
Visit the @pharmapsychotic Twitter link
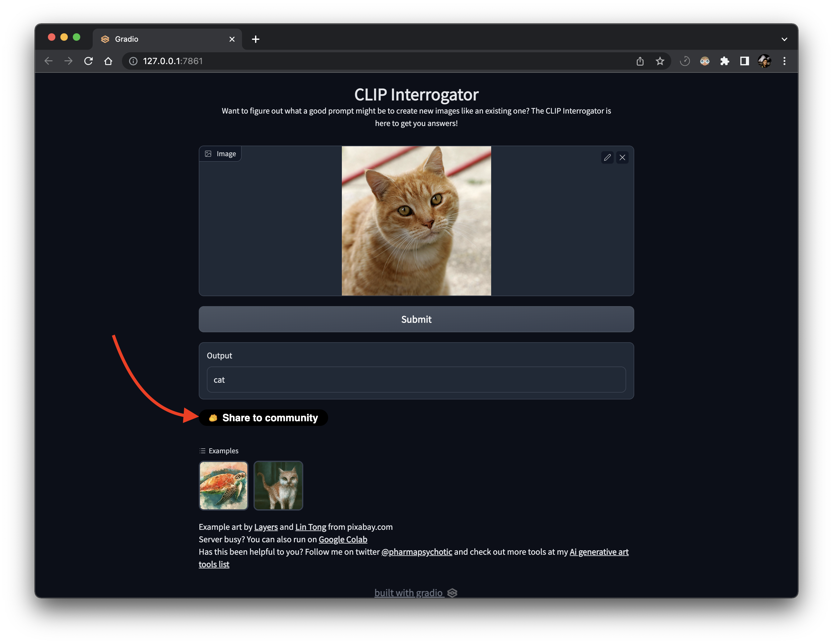point(416,552)
